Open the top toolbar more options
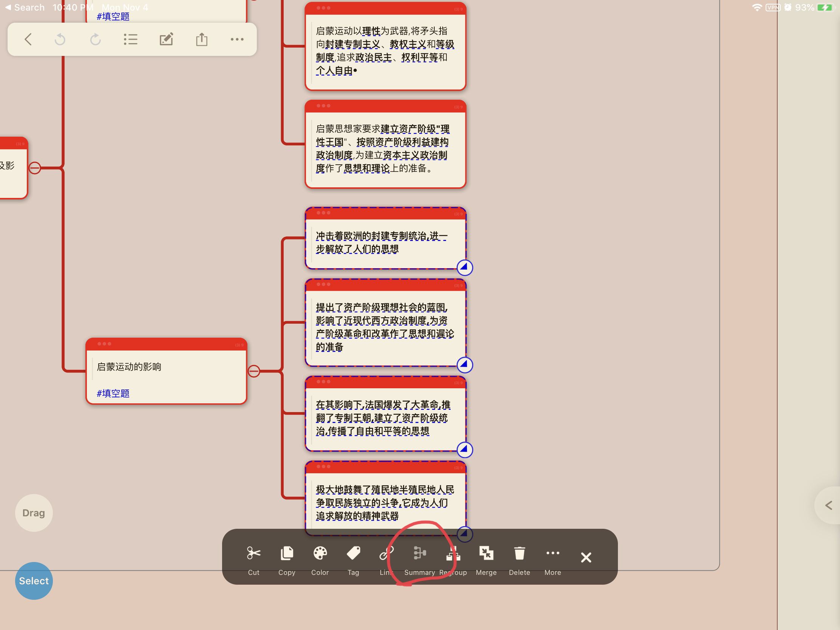 237,39
